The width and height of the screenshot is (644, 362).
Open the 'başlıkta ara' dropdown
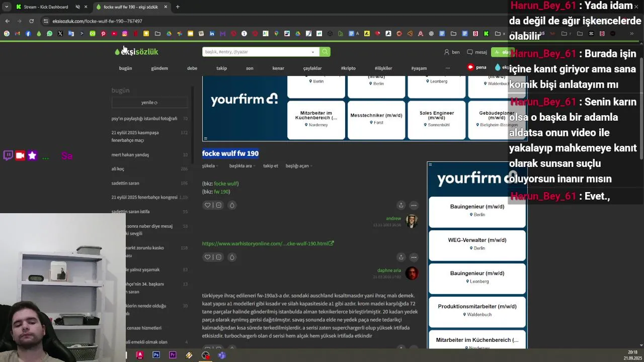(242, 166)
